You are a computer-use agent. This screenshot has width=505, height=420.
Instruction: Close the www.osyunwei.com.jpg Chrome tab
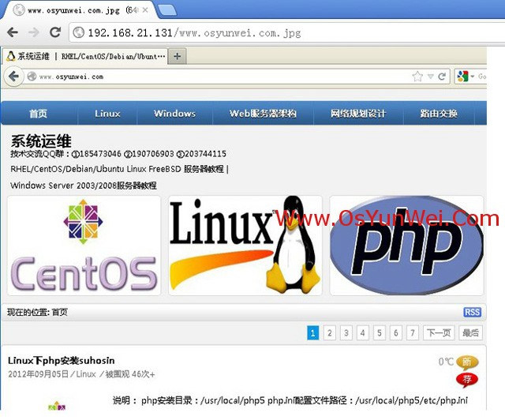pyautogui.click(x=145, y=10)
